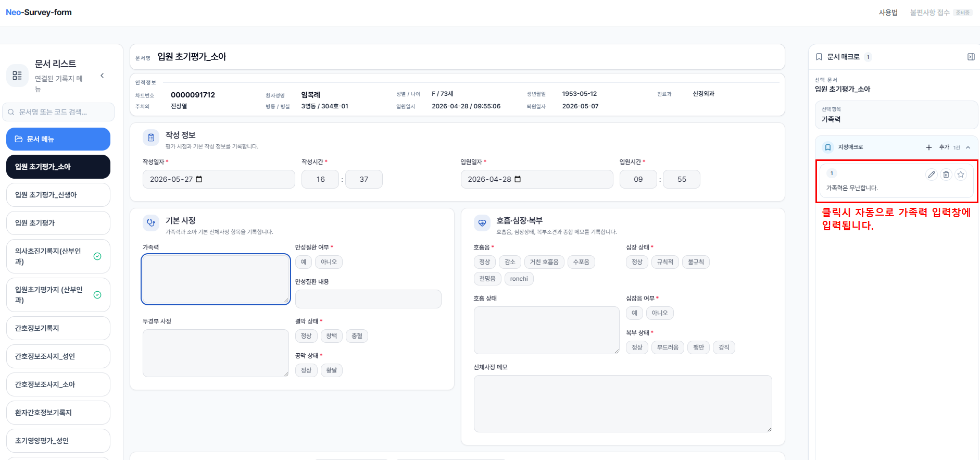Viewport: 980px width, 460px height.
Task: Click the 작성 정보 clipboard icon
Action: click(x=151, y=138)
